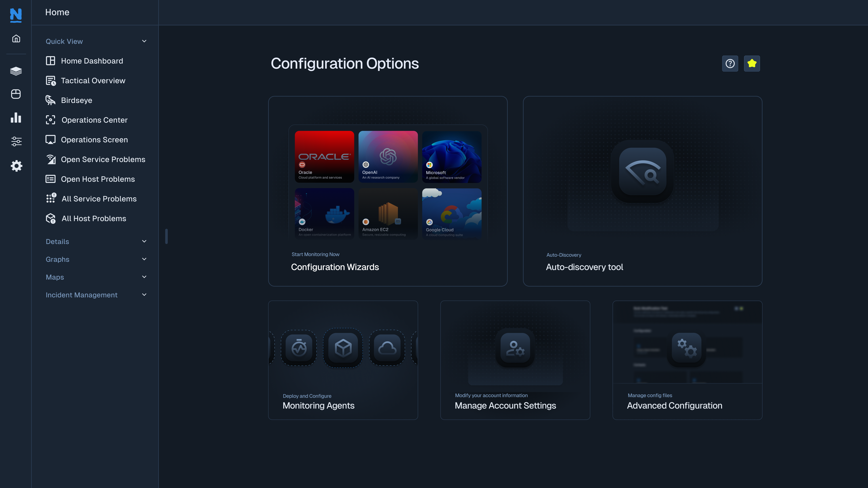This screenshot has height=488, width=868.
Task: Click Birdseye navigation icon
Action: 51,100
